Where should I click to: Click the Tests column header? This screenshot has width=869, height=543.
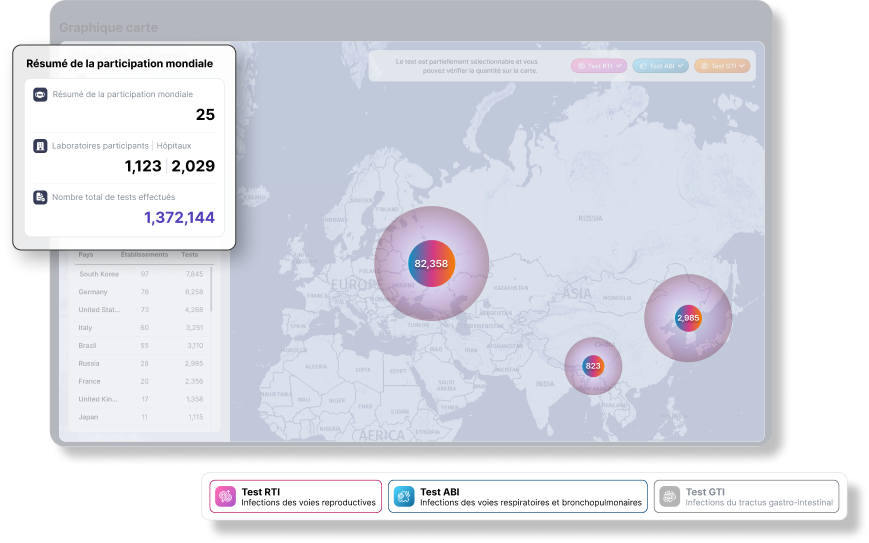[190, 255]
